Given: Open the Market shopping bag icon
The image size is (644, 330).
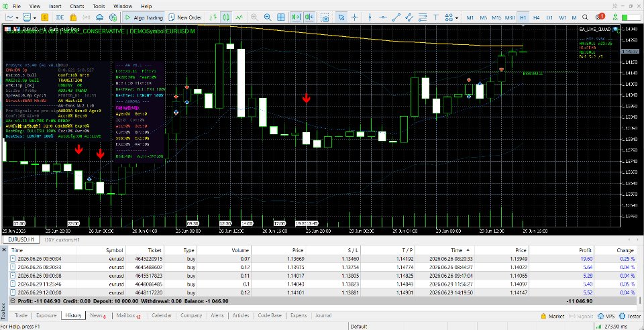Looking at the screenshot, I should click(74, 17).
